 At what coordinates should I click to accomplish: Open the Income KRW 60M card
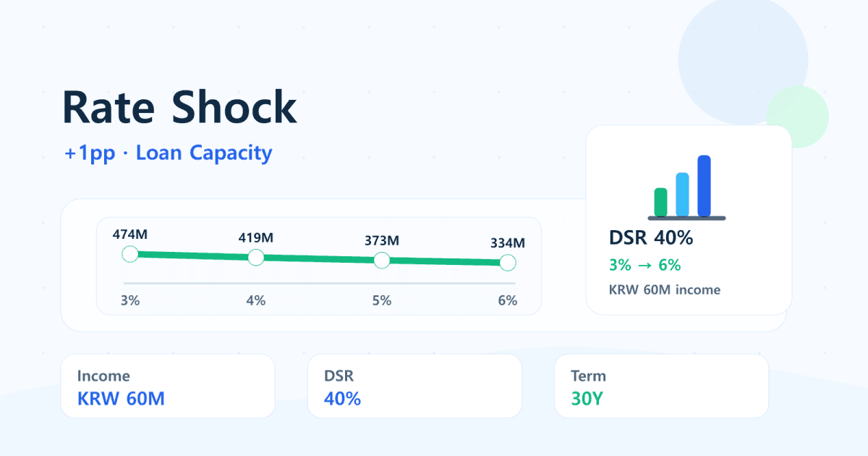click(x=168, y=386)
